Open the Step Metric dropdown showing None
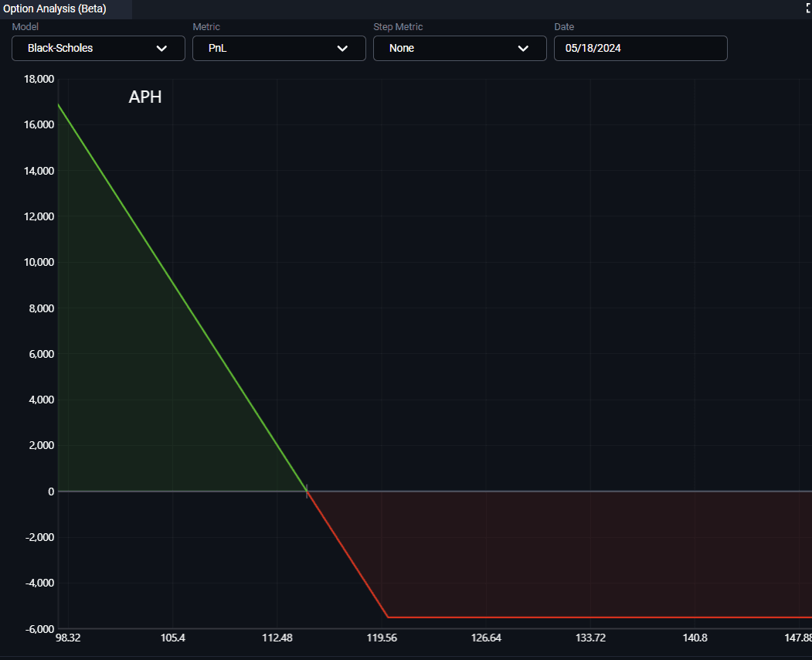Image resolution: width=812 pixels, height=660 pixels. (460, 48)
